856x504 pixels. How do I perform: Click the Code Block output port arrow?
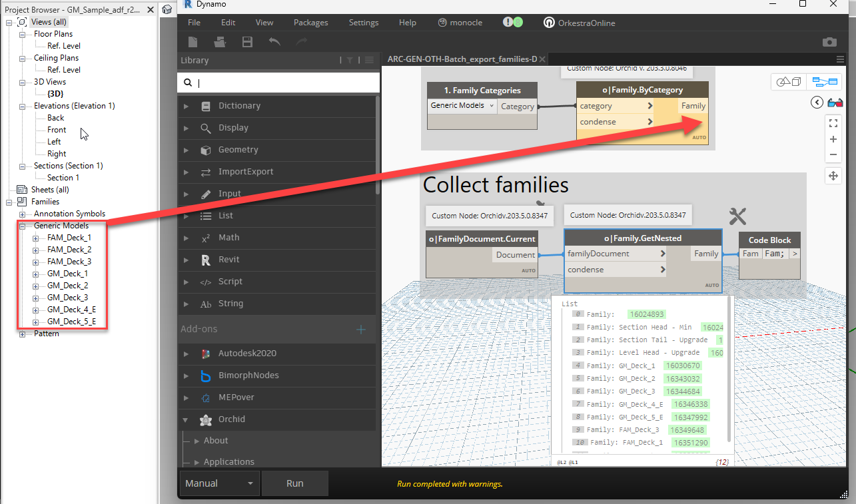pyautogui.click(x=794, y=254)
